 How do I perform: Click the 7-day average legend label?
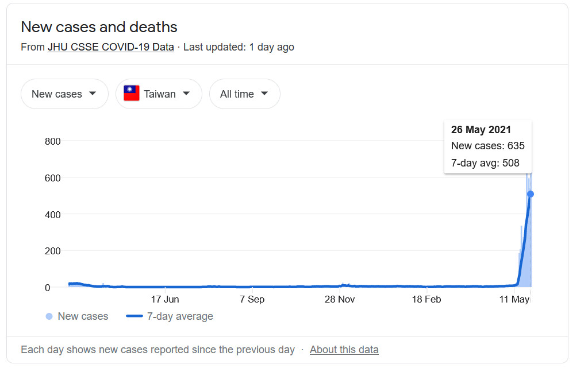(x=180, y=316)
